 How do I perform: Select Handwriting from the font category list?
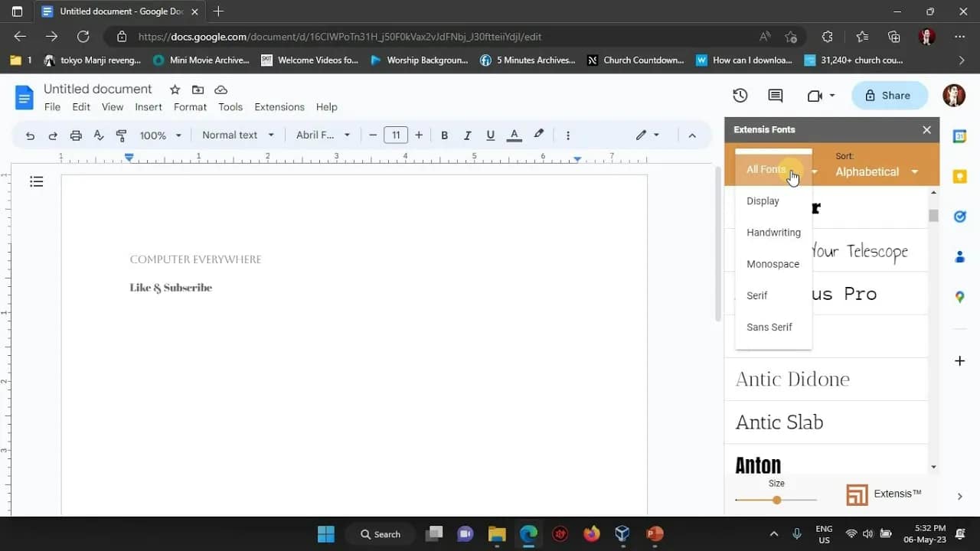click(x=773, y=232)
